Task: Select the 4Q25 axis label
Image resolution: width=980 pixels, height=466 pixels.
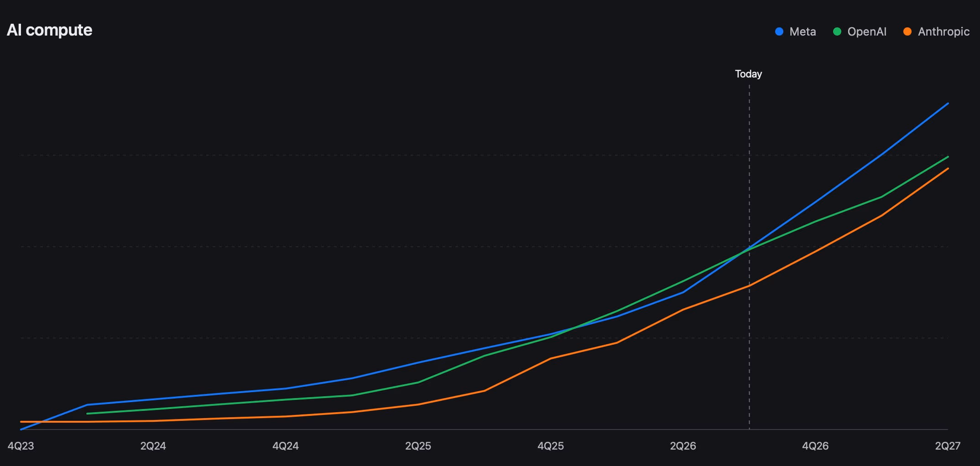Action: coord(551,446)
